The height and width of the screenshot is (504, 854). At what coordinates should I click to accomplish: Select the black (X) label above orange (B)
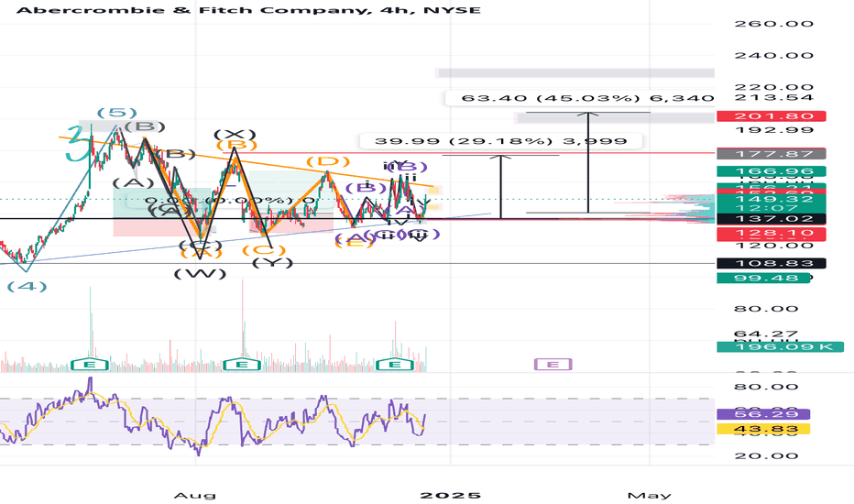[235, 134]
